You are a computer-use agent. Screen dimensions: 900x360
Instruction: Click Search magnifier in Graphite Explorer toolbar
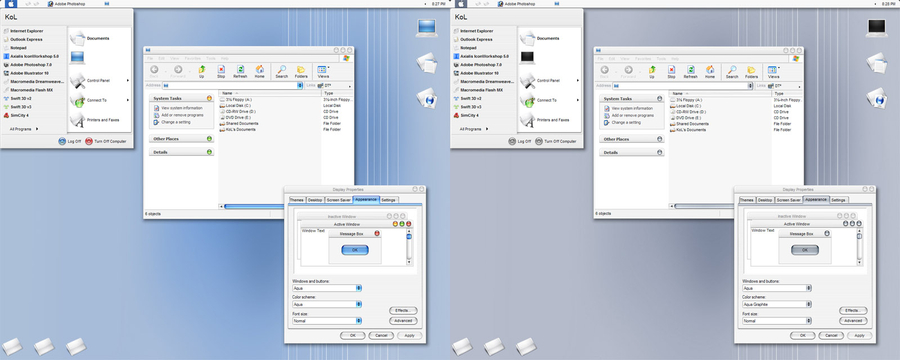click(732, 69)
